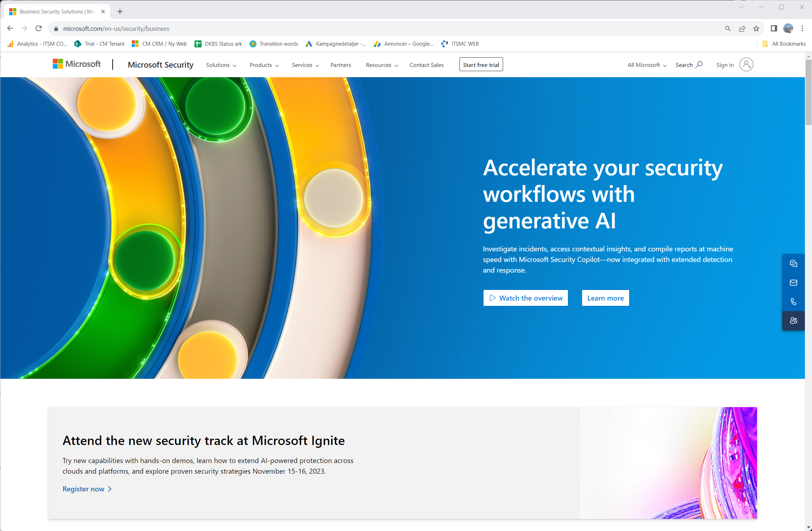The width and height of the screenshot is (812, 531).
Task: Open DKBS Status ark bookmark
Action: (x=218, y=44)
